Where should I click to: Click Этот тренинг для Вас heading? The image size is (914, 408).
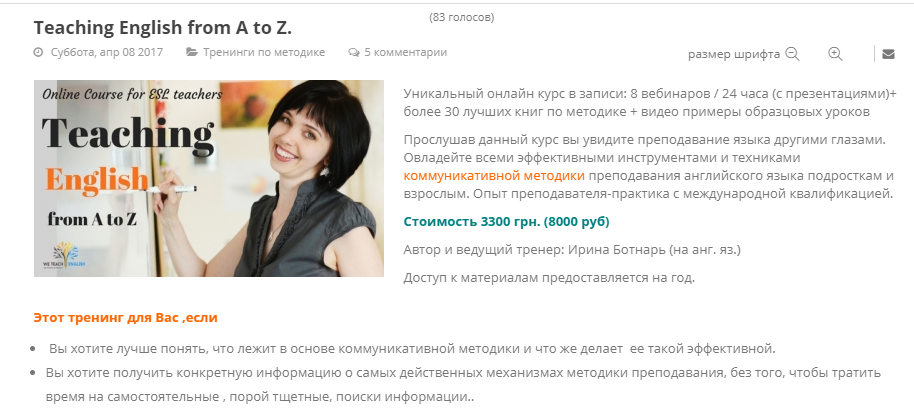[125, 318]
